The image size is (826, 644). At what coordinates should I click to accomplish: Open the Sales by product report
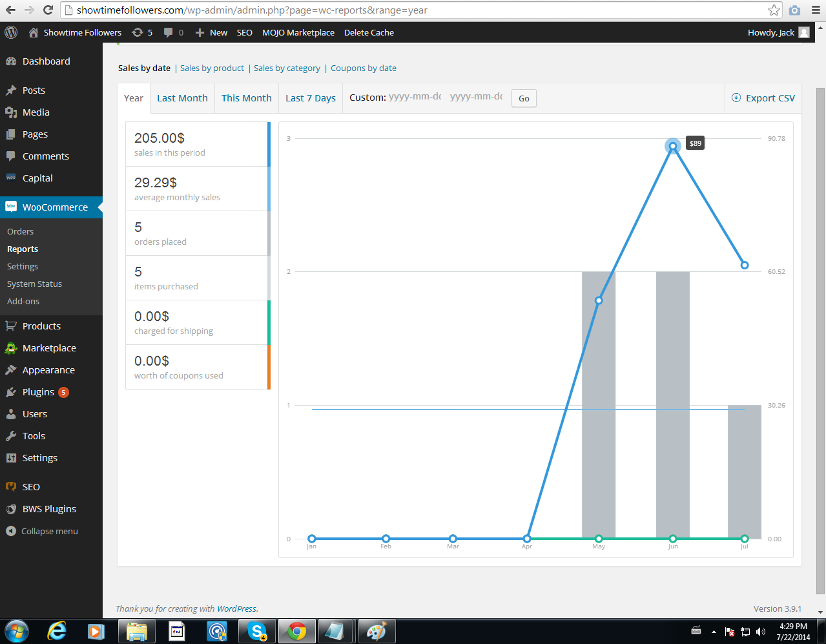[212, 68]
